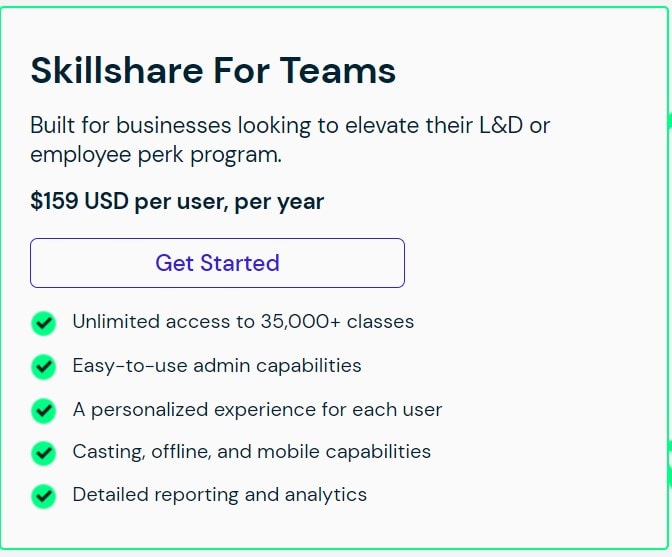Click checkmark icon beside personalized experience

(43, 410)
